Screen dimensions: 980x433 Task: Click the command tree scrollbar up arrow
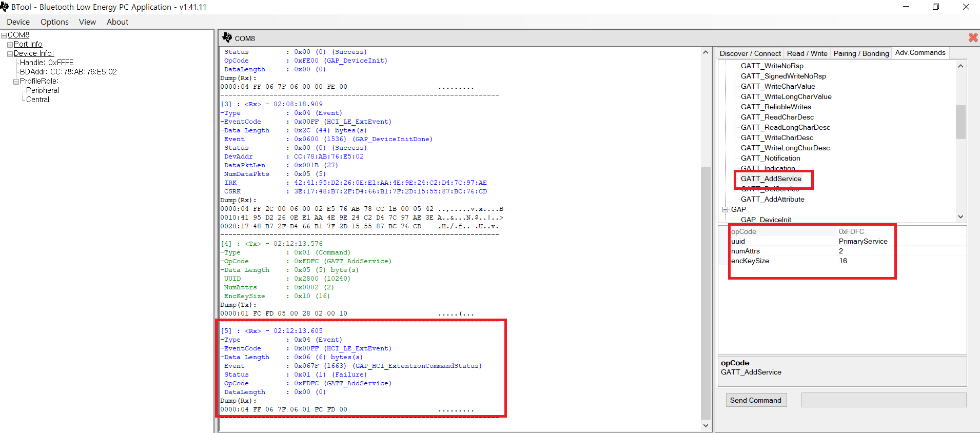(961, 66)
